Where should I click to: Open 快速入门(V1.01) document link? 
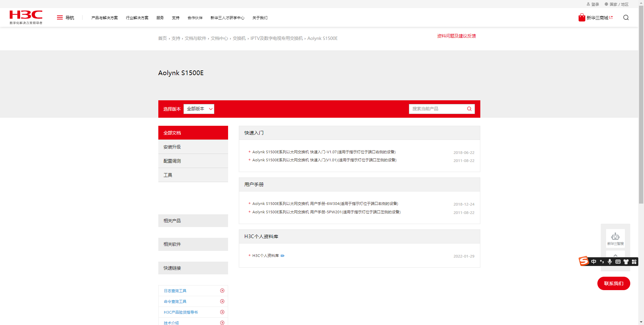tap(324, 160)
